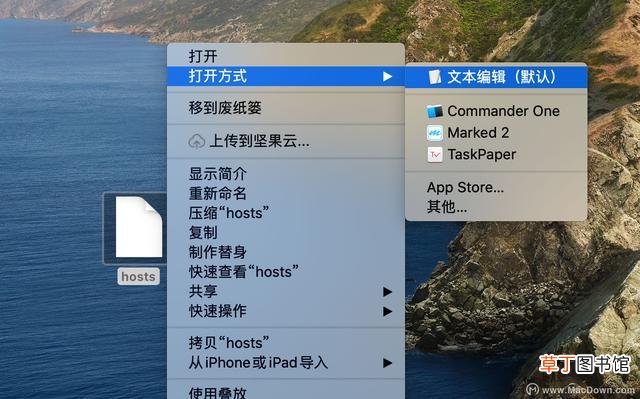
Task: Click the Commander One app icon
Action: pos(435,111)
